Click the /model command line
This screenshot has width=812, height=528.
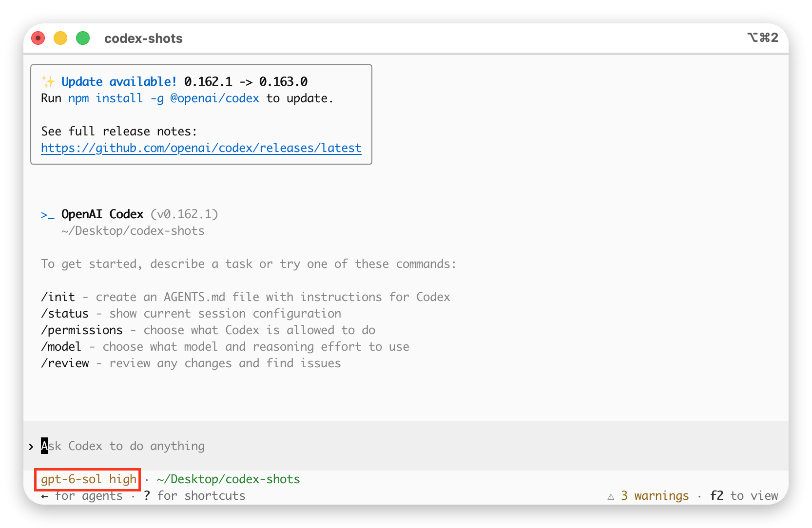[225, 346]
